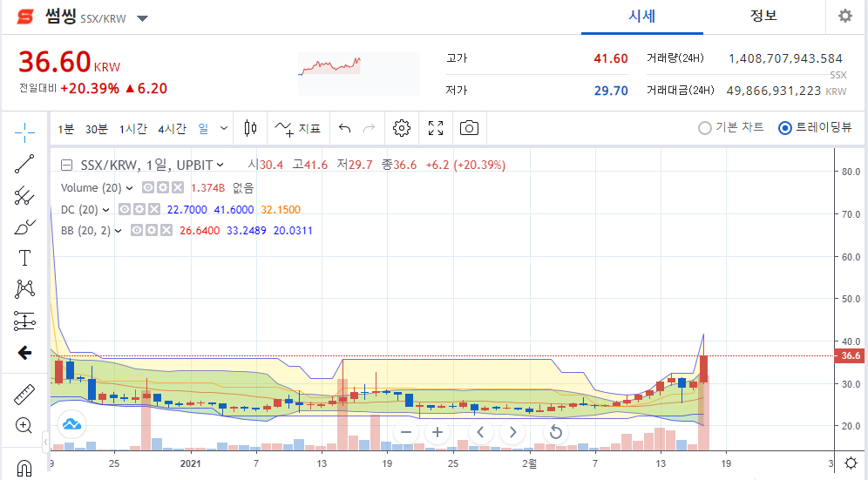Viewport: 868px width, 480px height.
Task: Collapse the indicator legend box
Action: [66, 165]
